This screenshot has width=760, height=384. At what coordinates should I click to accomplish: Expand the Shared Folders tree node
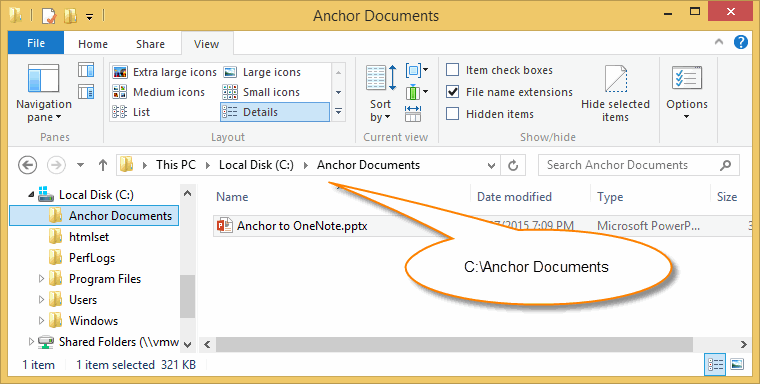coord(32,342)
